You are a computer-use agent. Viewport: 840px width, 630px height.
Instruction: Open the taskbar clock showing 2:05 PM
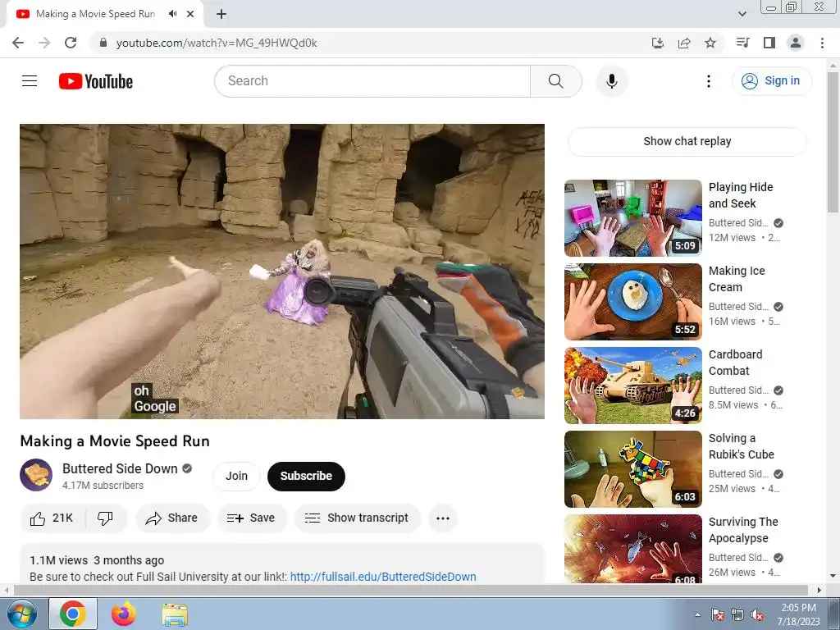[x=798, y=614]
